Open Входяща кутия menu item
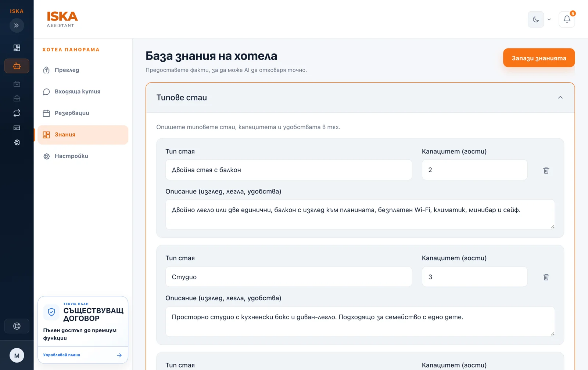Image resolution: width=588 pixels, height=370 pixels. coord(83,91)
